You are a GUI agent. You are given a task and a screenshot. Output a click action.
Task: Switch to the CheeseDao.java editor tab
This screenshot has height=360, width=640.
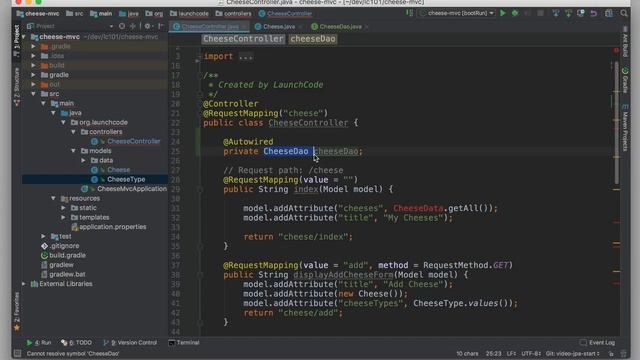340,27
